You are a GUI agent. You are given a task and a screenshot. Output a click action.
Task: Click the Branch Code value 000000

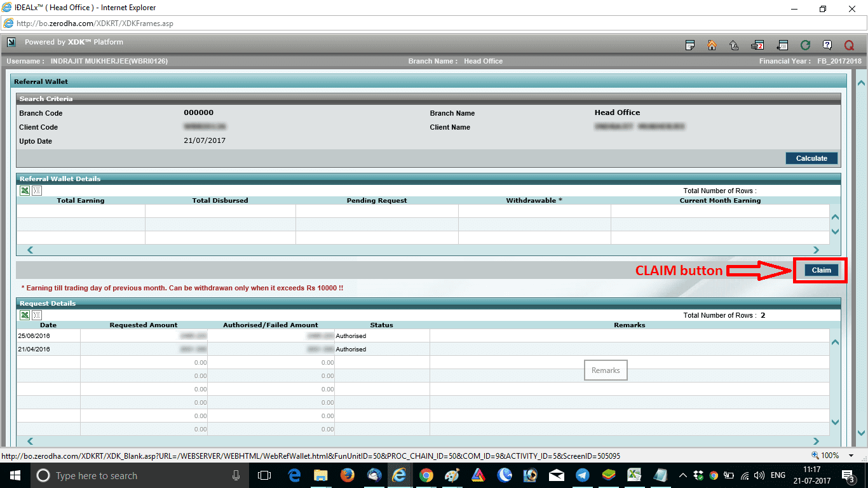pos(199,112)
